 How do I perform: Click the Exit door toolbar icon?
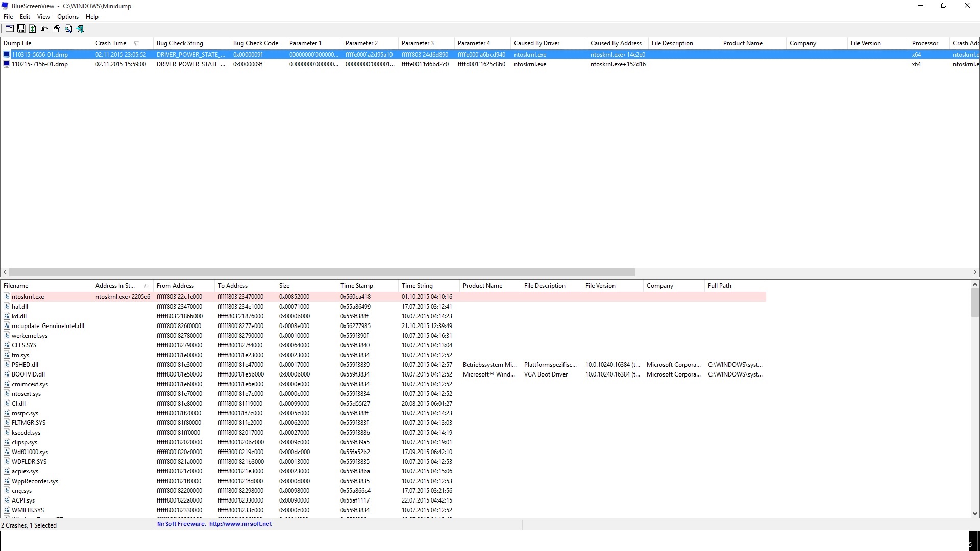pos(80,29)
